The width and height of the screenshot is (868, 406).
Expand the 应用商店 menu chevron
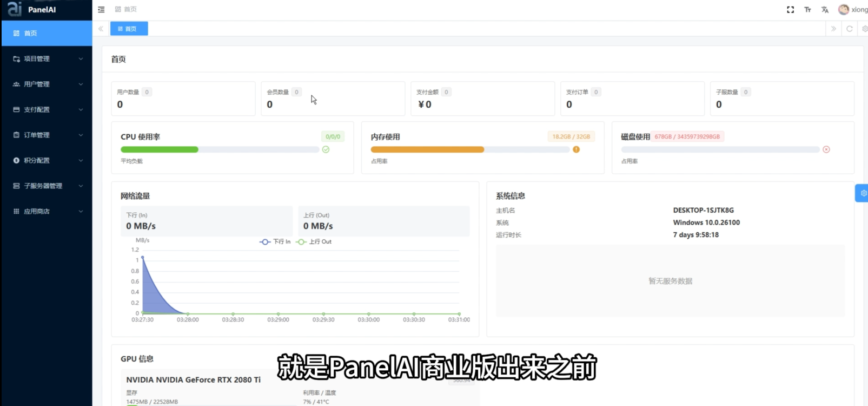point(81,211)
